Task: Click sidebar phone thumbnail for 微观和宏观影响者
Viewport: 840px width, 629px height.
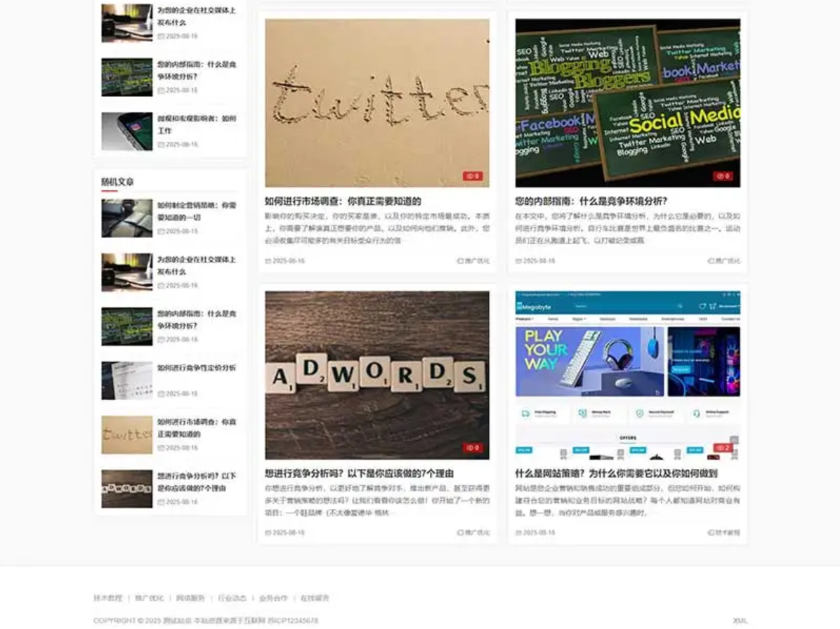Action: 126,131
